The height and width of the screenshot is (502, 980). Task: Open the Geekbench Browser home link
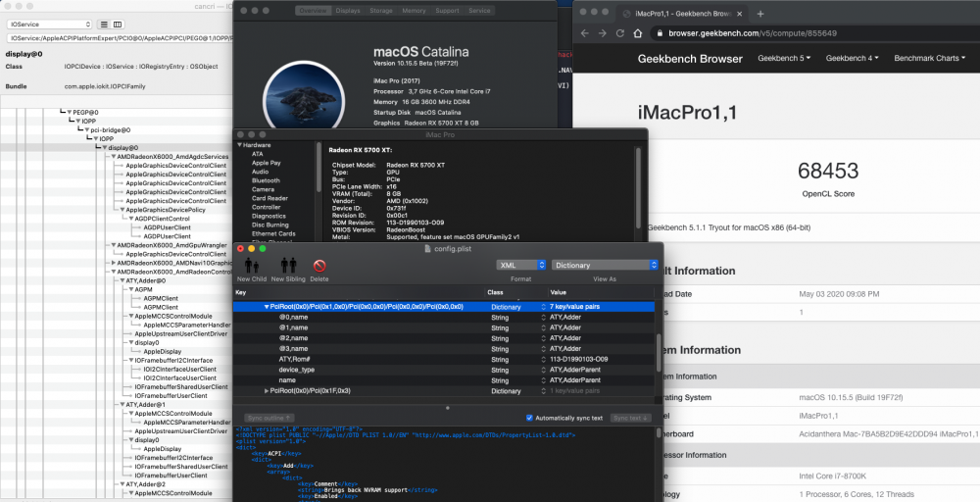(690, 59)
